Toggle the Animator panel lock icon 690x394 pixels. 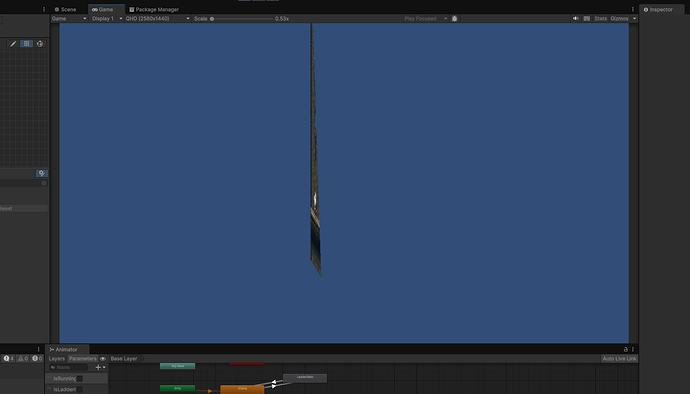625,349
